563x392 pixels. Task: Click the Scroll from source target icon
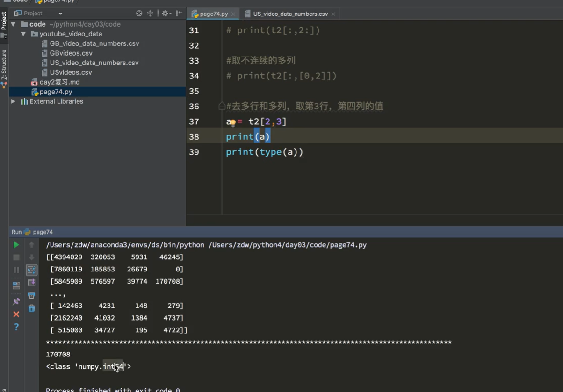(x=139, y=14)
